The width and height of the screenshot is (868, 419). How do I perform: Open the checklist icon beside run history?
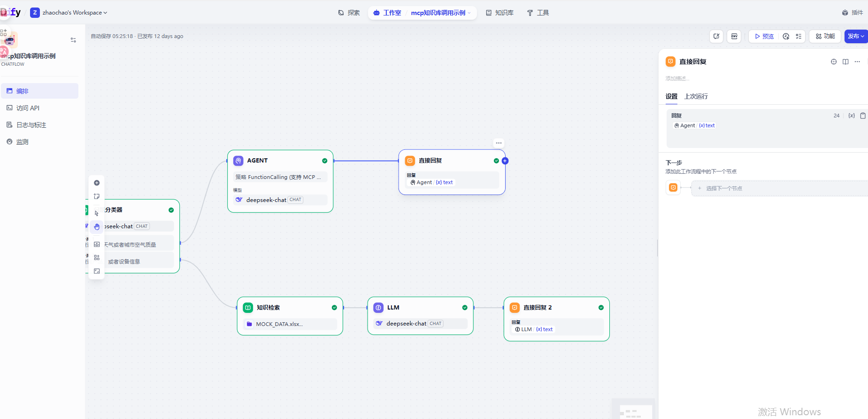coord(799,36)
